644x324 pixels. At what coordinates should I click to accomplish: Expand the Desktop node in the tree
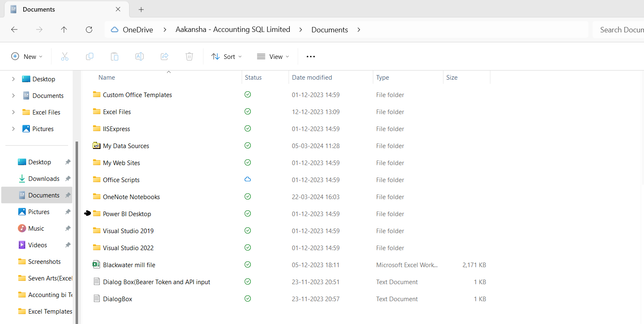[x=13, y=79]
